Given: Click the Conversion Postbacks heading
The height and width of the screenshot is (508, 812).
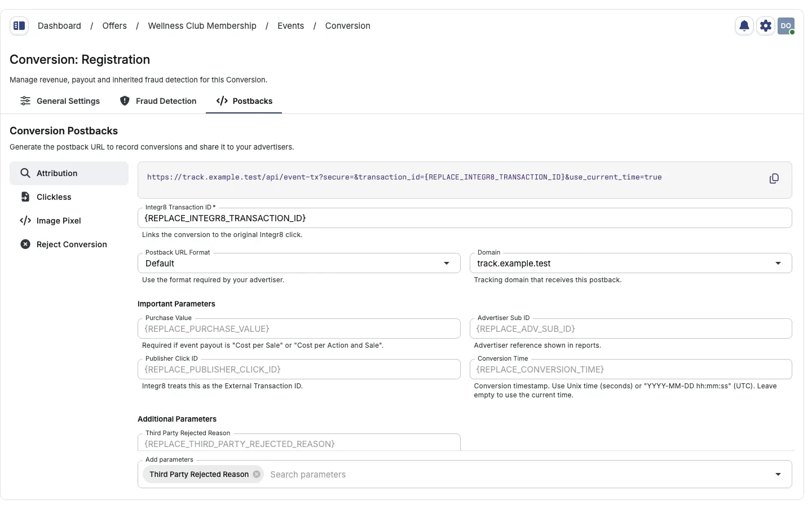Looking at the screenshot, I should point(64,131).
